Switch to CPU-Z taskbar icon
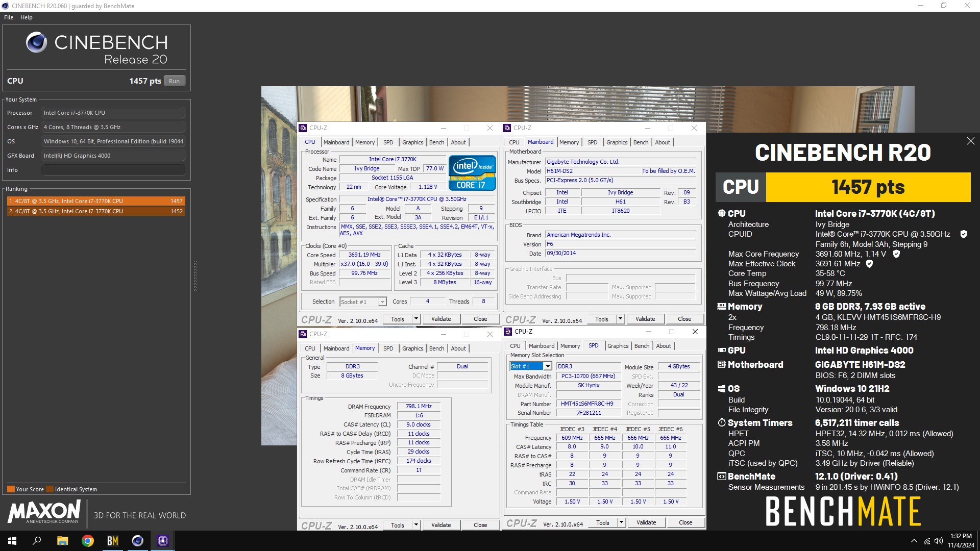The height and width of the screenshot is (551, 980). [163, 541]
